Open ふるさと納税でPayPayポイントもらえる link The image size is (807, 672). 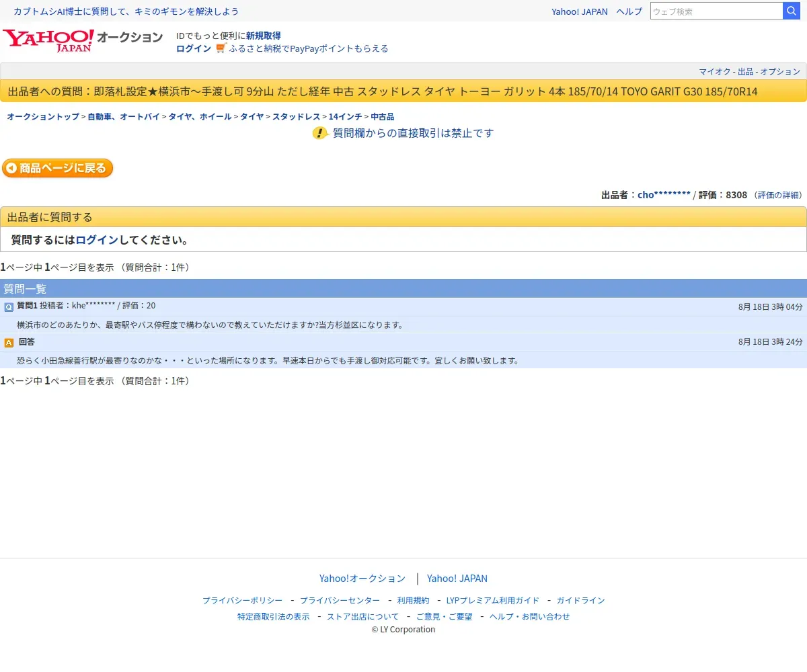click(x=309, y=48)
